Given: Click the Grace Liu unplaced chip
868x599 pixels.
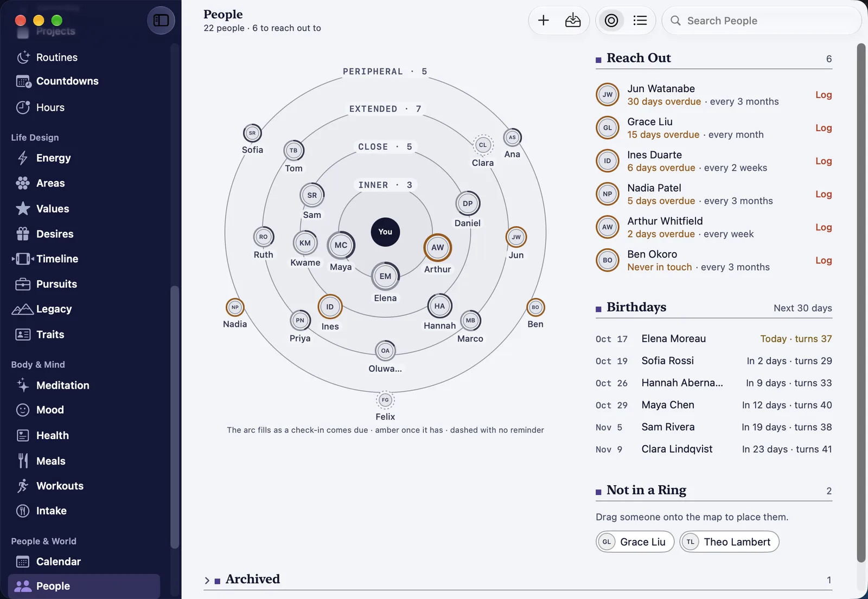Looking at the screenshot, I should pos(635,542).
